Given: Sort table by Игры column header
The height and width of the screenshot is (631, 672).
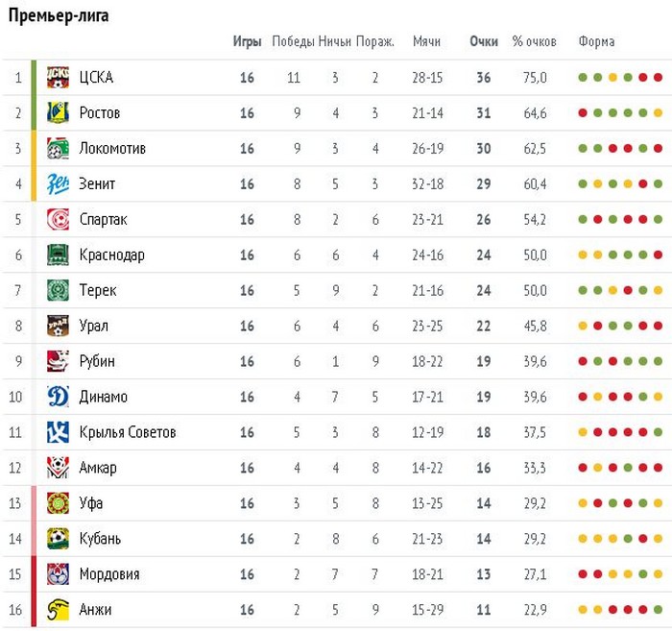Looking at the screenshot, I should (247, 42).
